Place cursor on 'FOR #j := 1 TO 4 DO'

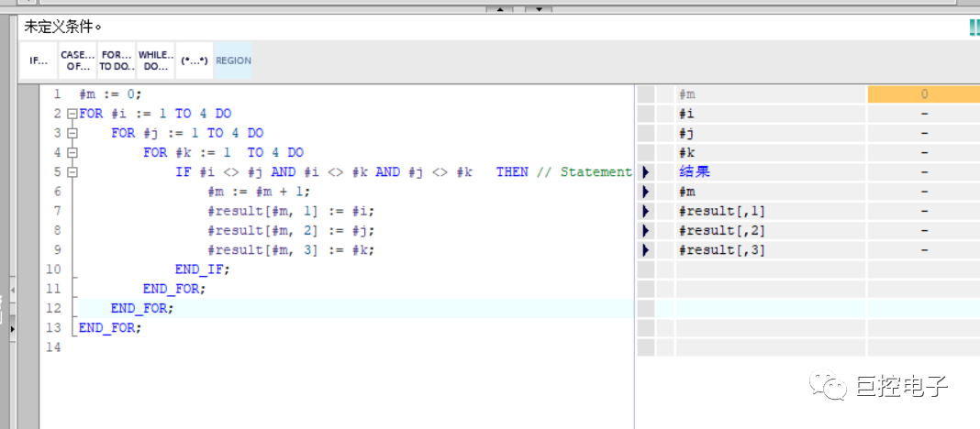[187, 134]
